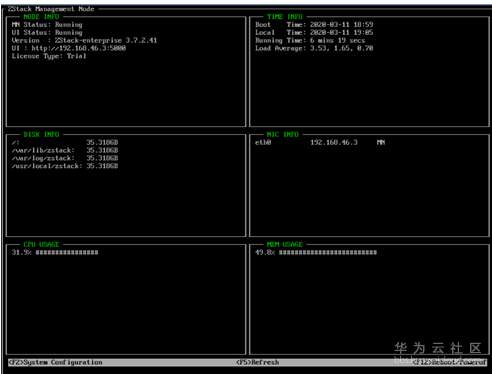The image size is (492, 374).
Task: Click the UI Status: Running line
Action: coord(47,33)
